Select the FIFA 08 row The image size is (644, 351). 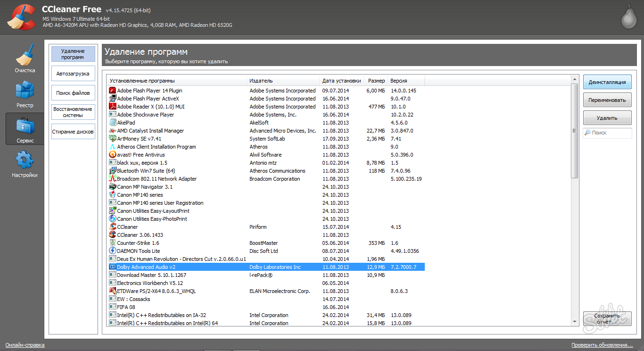click(x=266, y=307)
